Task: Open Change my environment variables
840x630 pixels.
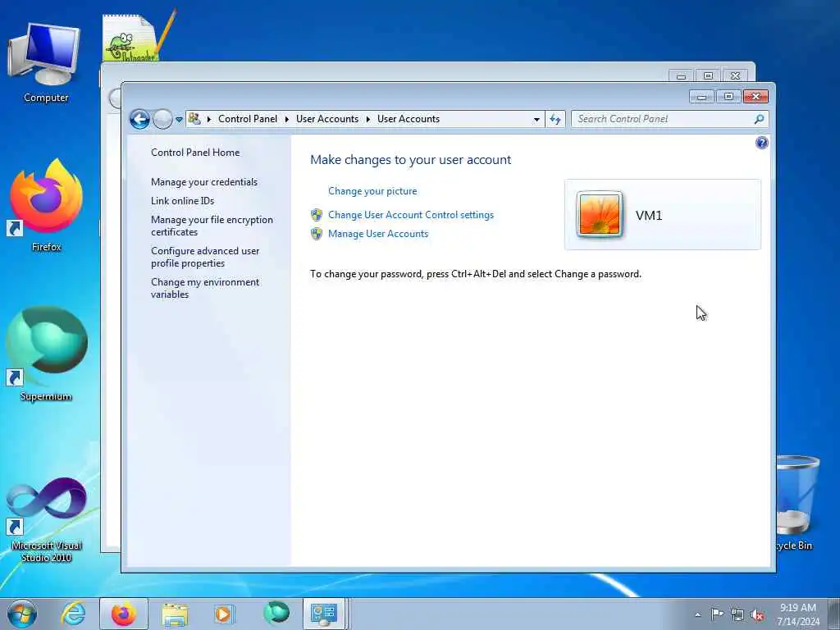Action: pyautogui.click(x=205, y=288)
